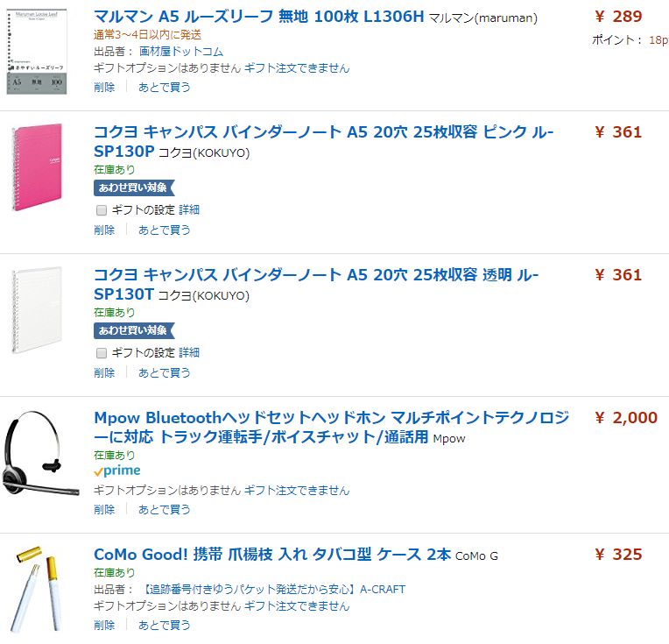The height and width of the screenshot is (644, 669).
Task: Delete the Maruman loose leaf from cart
Action: click(104, 87)
